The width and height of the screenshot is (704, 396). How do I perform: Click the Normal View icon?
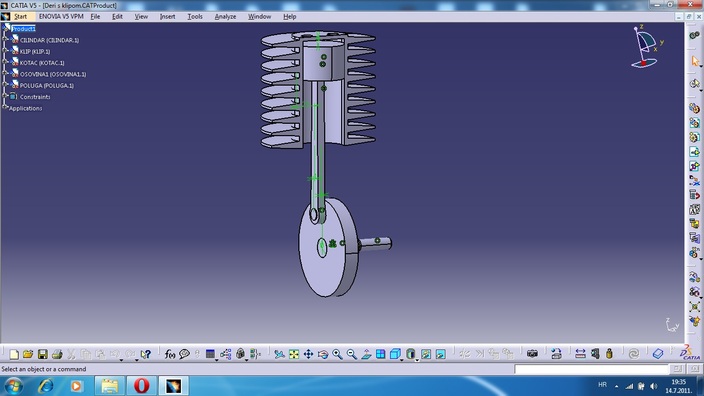coord(366,354)
